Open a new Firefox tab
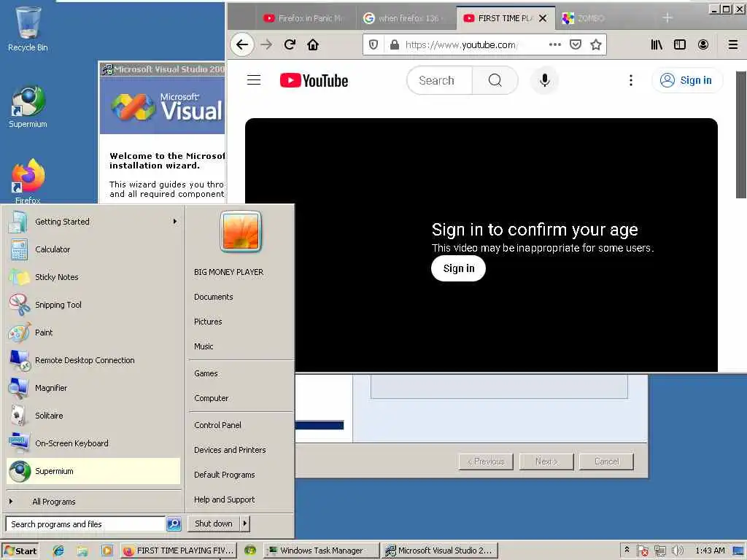747x560 pixels. pyautogui.click(x=667, y=18)
